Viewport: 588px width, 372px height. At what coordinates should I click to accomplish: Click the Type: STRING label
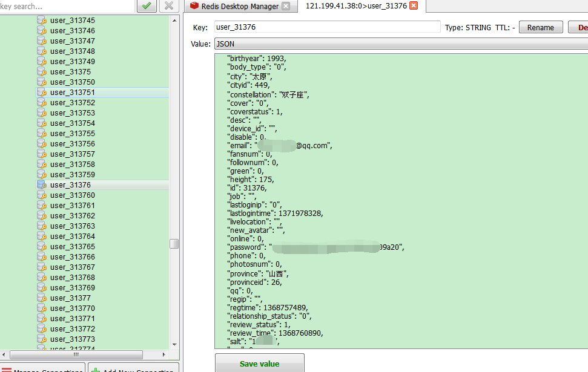pos(468,28)
